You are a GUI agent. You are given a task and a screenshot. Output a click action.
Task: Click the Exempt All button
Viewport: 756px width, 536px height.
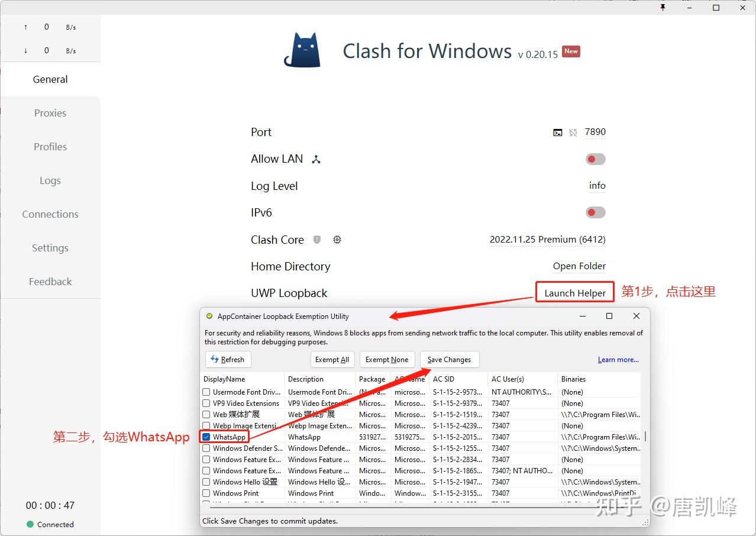point(332,360)
